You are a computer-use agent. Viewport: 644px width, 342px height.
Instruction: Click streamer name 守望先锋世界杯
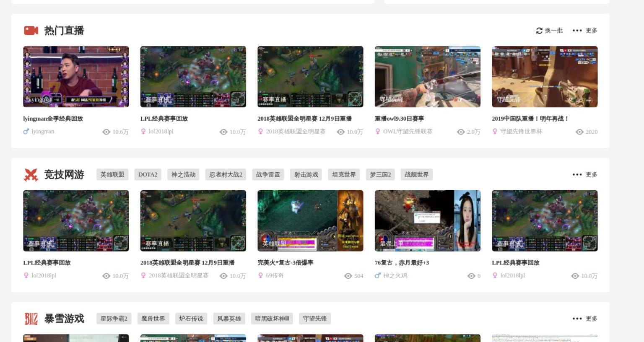point(522,132)
